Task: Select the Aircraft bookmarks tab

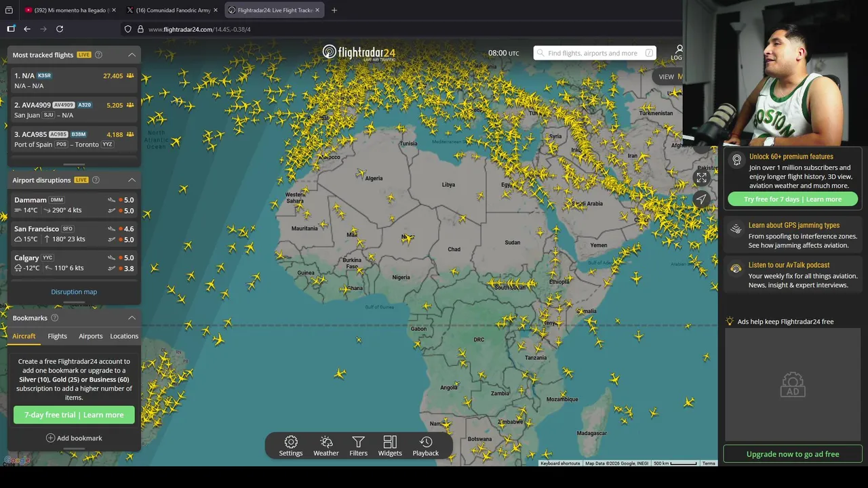Action: [x=24, y=336]
